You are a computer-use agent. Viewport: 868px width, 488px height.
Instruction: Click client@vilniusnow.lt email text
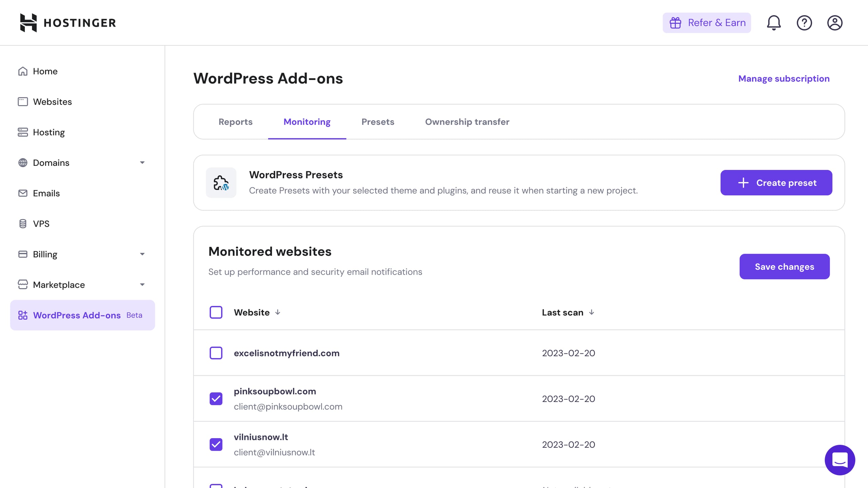point(274,452)
